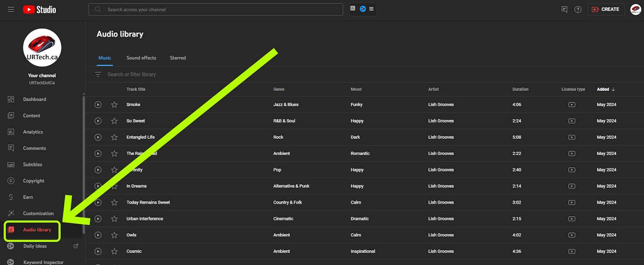Open Analytics in the sidebar
This screenshot has height=265, width=644.
[x=33, y=132]
